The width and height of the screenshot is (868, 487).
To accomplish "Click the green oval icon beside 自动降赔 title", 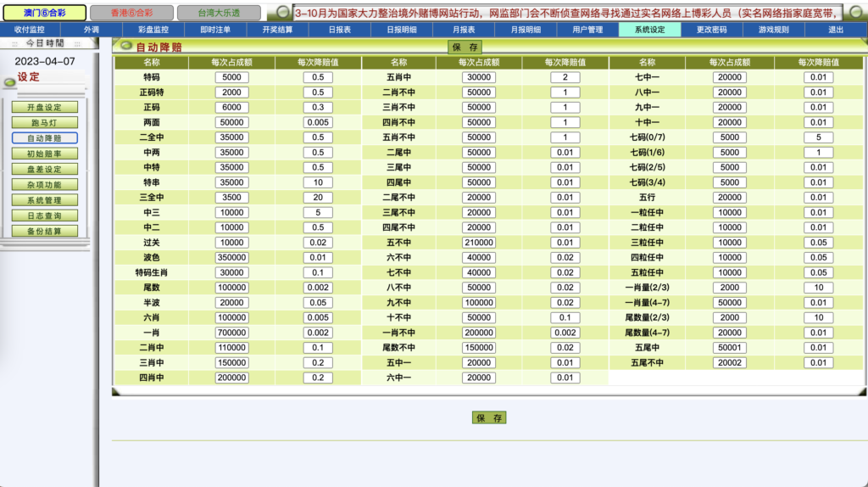I will click(125, 46).
